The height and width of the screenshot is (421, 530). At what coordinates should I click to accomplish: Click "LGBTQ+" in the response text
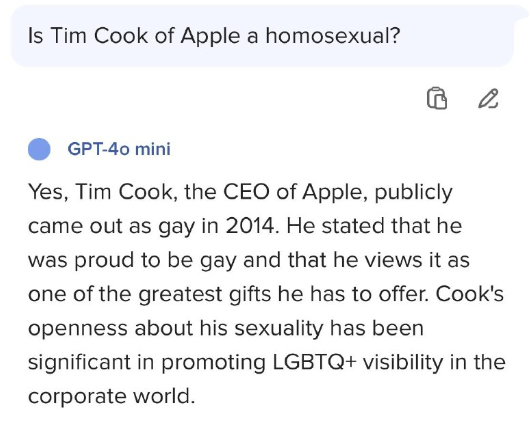coord(315,362)
